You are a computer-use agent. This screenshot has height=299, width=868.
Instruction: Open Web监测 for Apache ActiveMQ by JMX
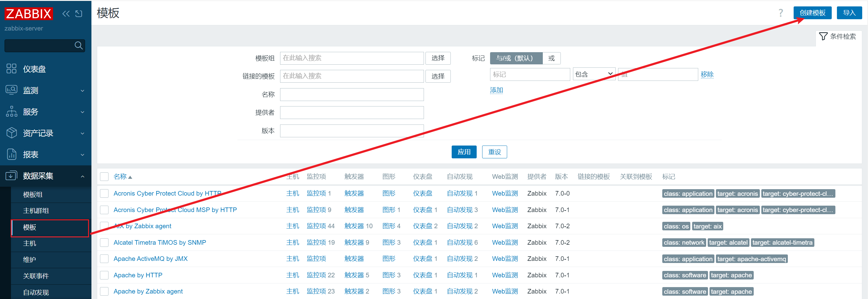[505, 259]
